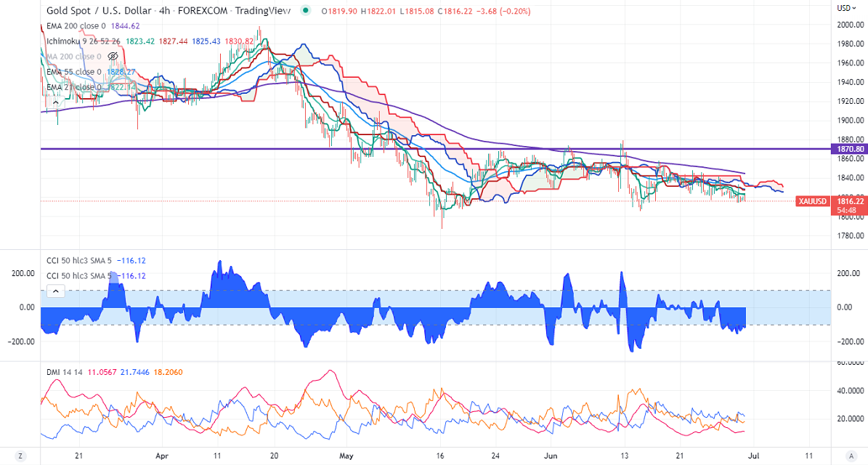Click the Apr label on time axis

click(162, 456)
